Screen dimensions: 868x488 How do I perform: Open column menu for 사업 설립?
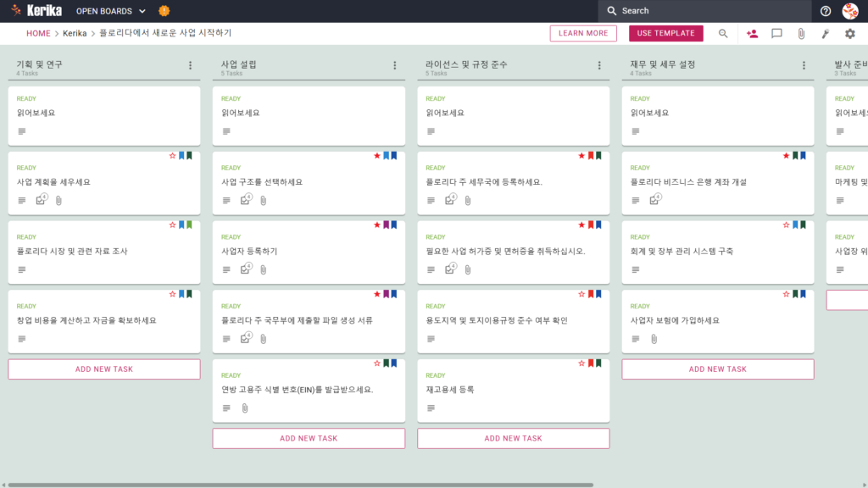click(395, 65)
